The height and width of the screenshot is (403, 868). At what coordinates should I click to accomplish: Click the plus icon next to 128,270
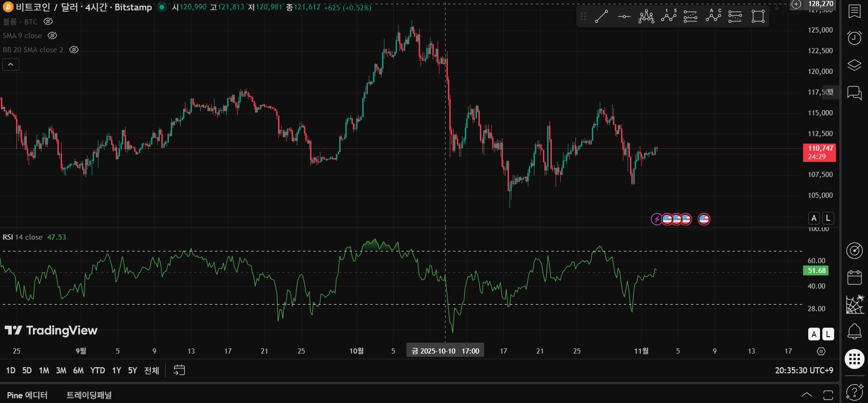pos(796,4)
